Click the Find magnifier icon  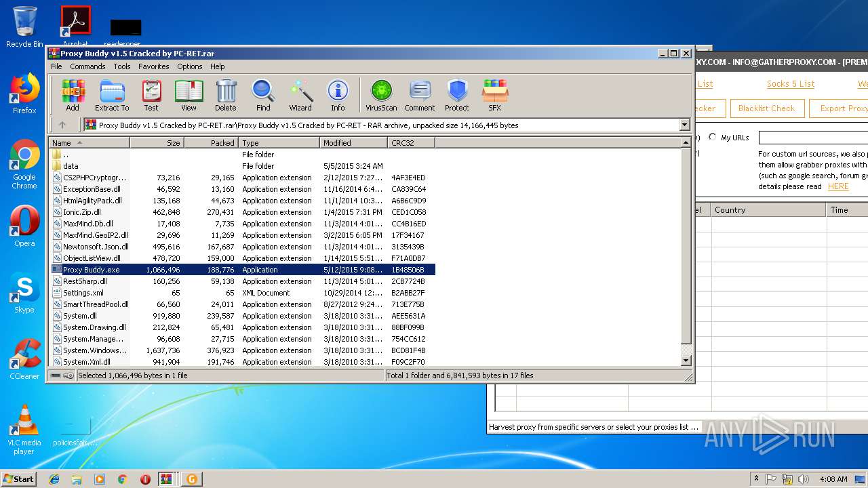coord(263,95)
